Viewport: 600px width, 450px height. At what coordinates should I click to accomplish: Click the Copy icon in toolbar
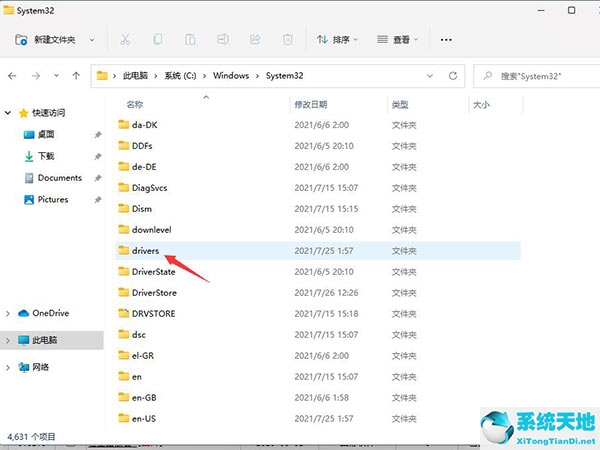point(157,39)
